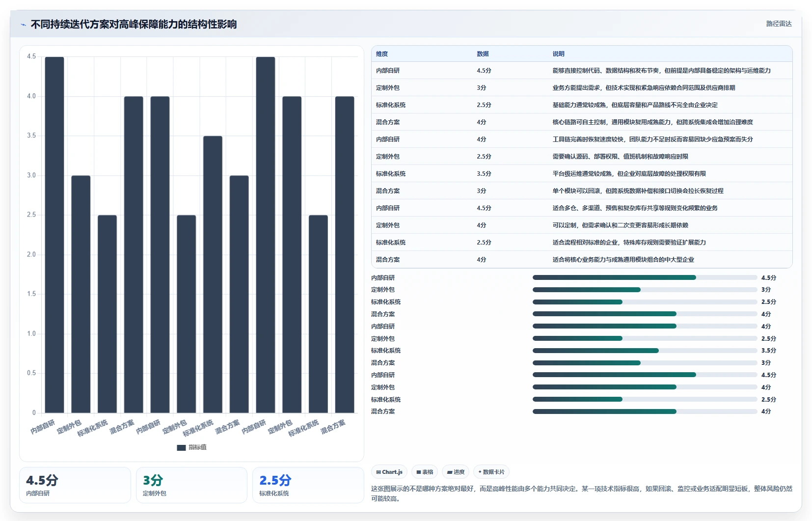
Task: Click the 定制外包 2.5分 progress bar
Action: point(645,338)
